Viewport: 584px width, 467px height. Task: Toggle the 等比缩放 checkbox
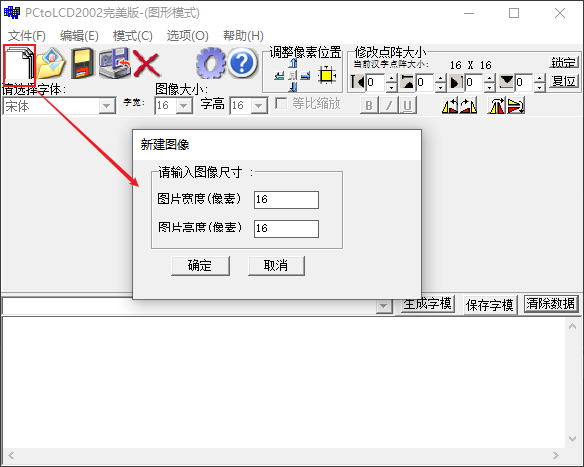click(281, 103)
